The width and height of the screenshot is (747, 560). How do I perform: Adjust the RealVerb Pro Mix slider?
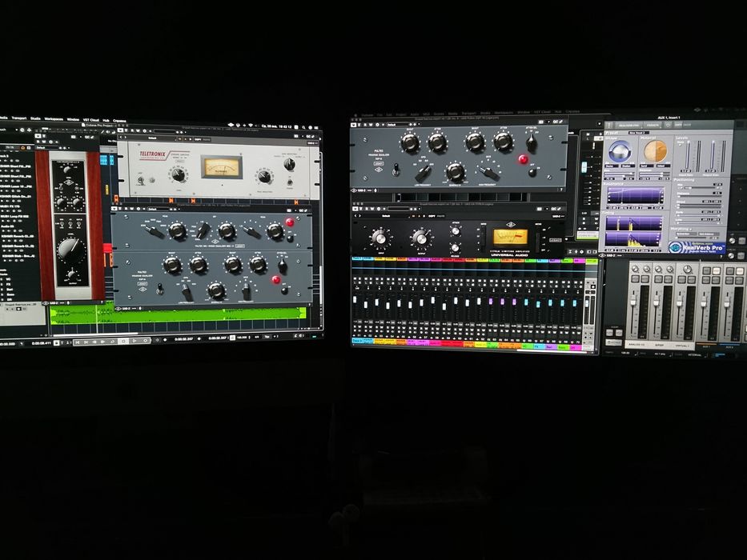point(700,186)
